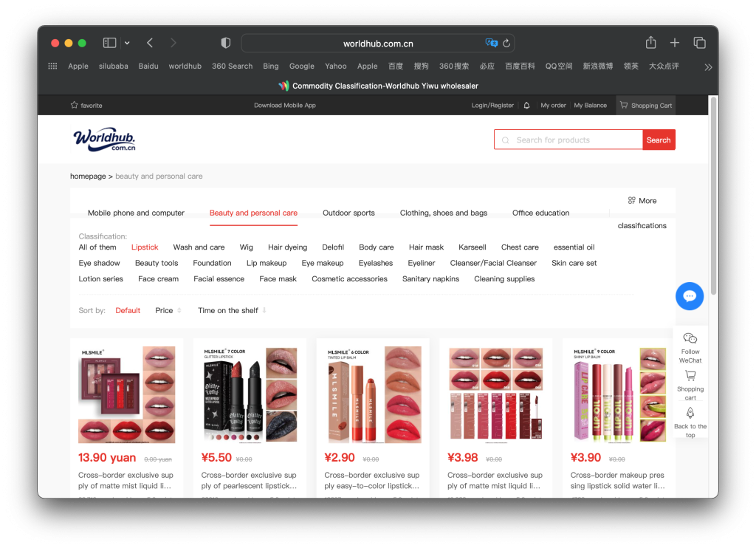The width and height of the screenshot is (756, 548).
Task: Select the Office education tab
Action: pyautogui.click(x=540, y=213)
